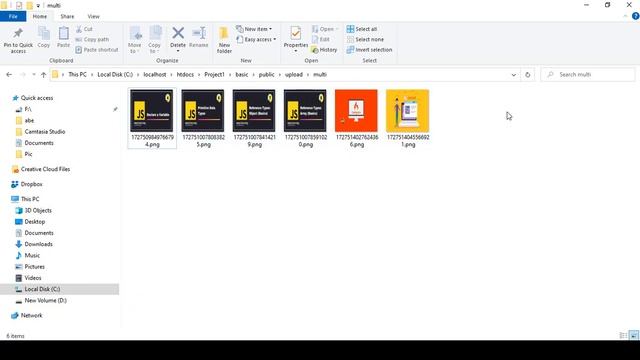Select This PC in the sidebar
Screen dimensions: 640x360
(30, 199)
